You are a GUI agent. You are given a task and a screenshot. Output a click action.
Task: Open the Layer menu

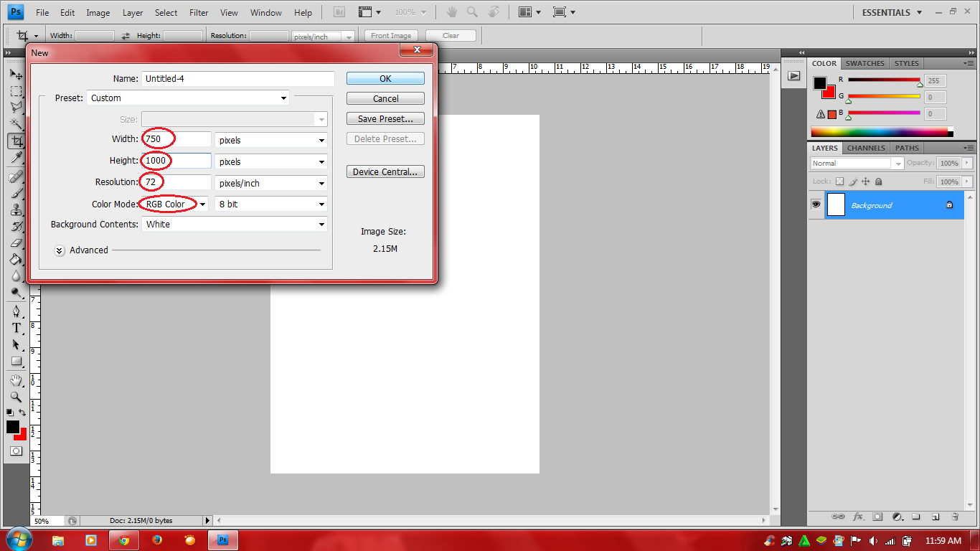pos(133,13)
